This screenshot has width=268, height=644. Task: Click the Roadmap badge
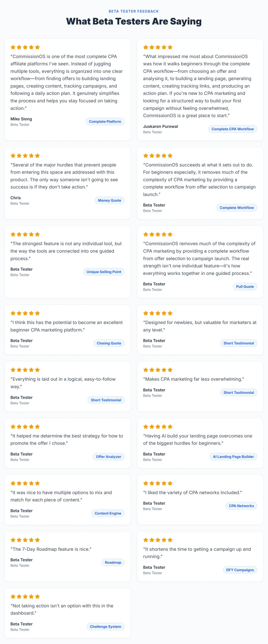click(113, 563)
